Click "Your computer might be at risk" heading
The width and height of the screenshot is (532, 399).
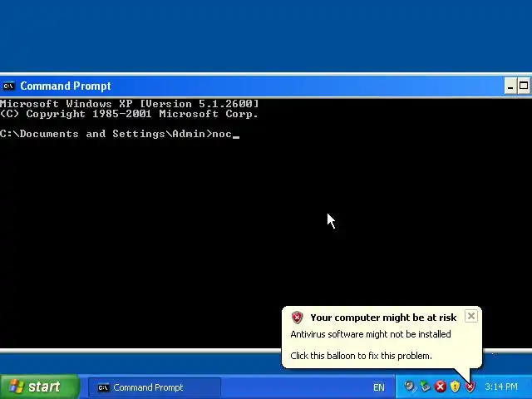383,318
